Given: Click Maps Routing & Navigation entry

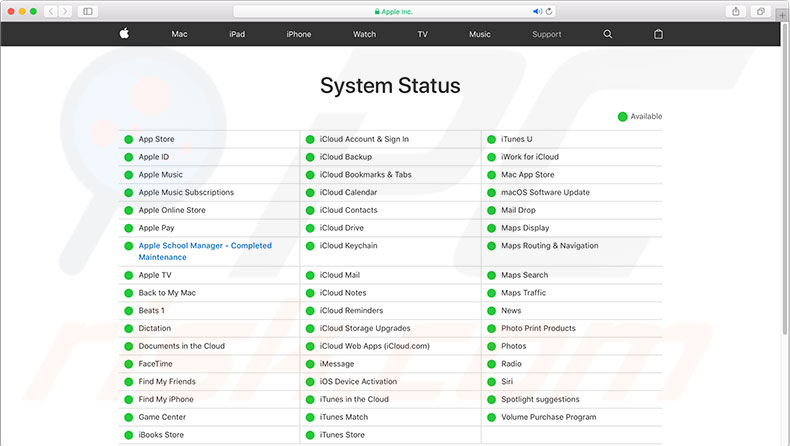Looking at the screenshot, I should pyautogui.click(x=550, y=245).
